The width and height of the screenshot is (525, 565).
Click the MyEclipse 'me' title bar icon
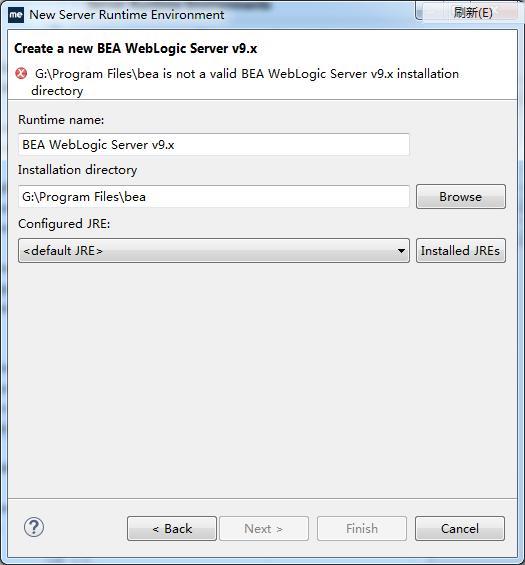pyautogui.click(x=16, y=15)
